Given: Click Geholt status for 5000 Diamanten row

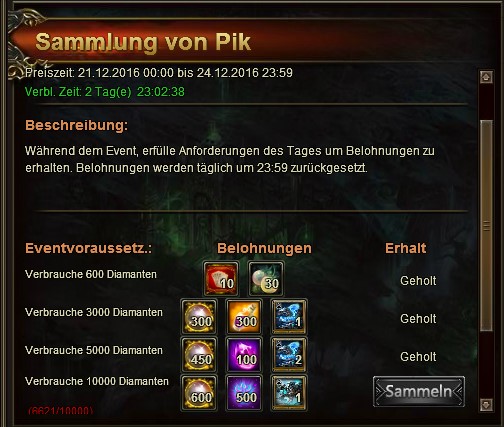Looking at the screenshot, I should 418,357.
